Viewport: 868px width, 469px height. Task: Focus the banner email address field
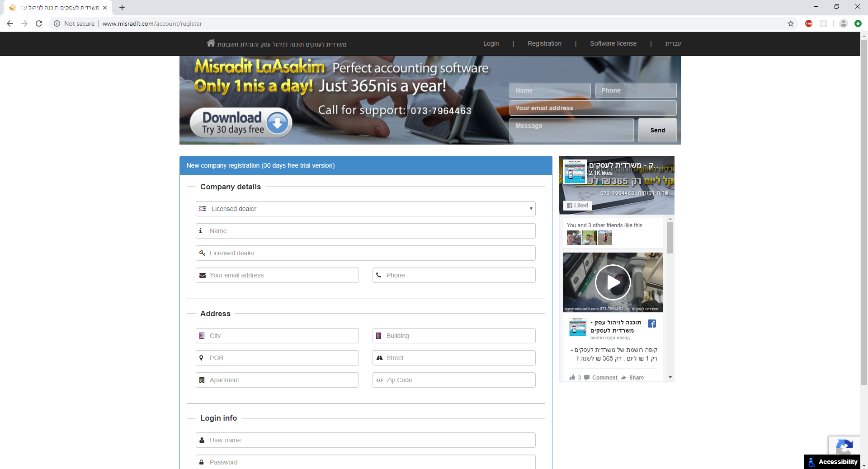click(593, 108)
